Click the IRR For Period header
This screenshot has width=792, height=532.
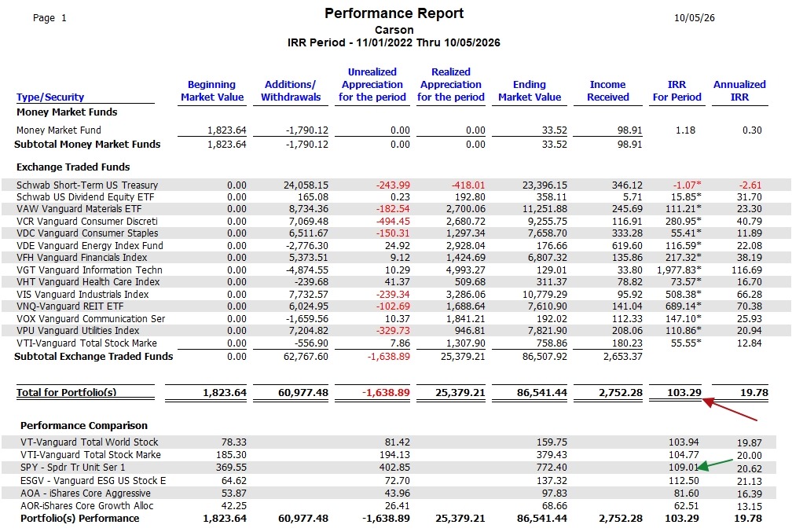click(676, 91)
